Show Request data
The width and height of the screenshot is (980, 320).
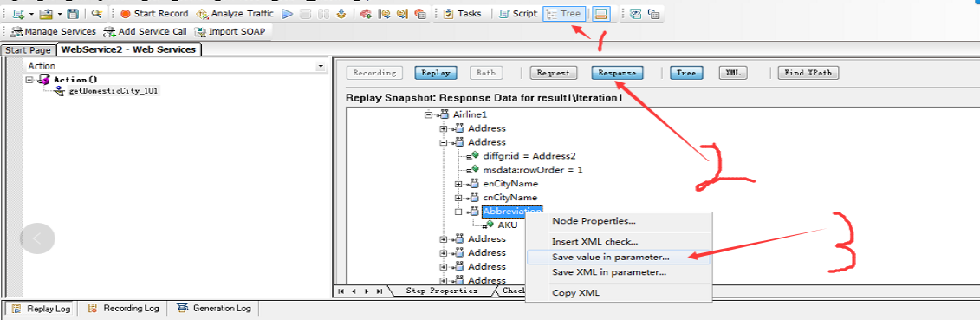coord(554,73)
